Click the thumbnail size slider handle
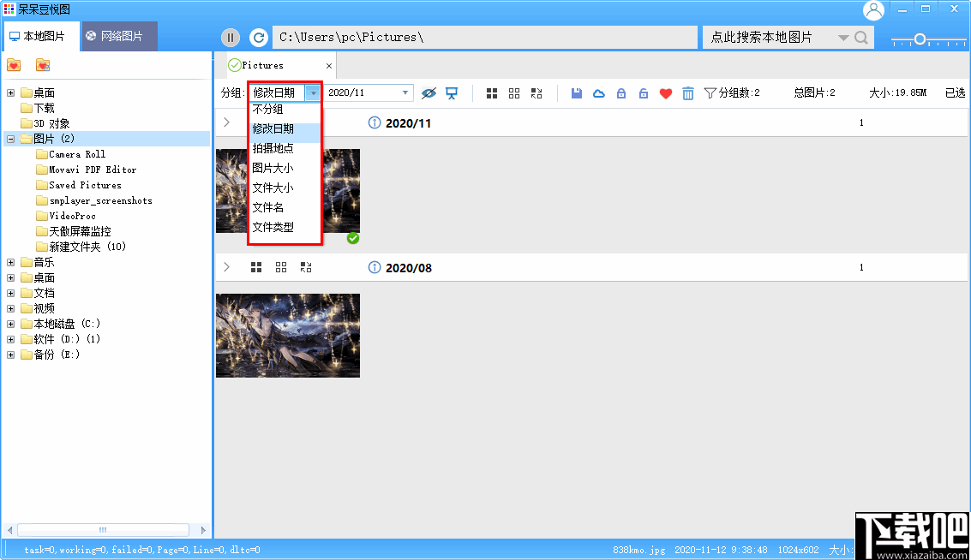971x560 pixels. pos(920,39)
